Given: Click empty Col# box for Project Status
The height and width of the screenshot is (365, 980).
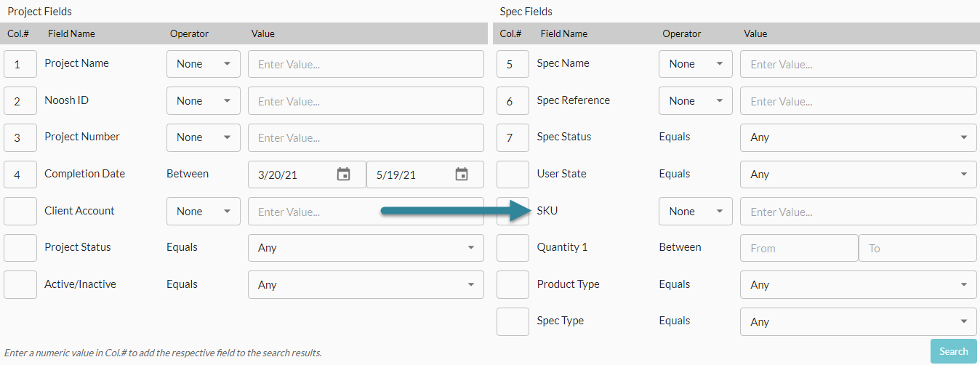Looking at the screenshot, I should point(20,248).
